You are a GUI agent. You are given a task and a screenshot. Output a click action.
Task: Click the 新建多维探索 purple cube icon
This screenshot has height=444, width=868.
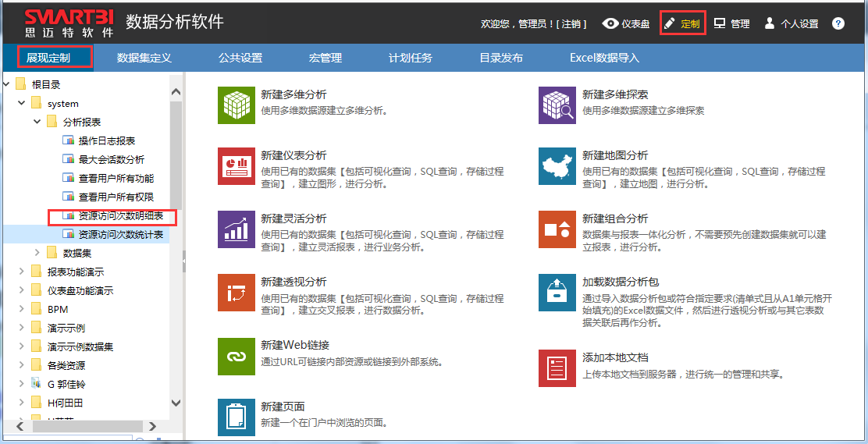[x=557, y=105]
